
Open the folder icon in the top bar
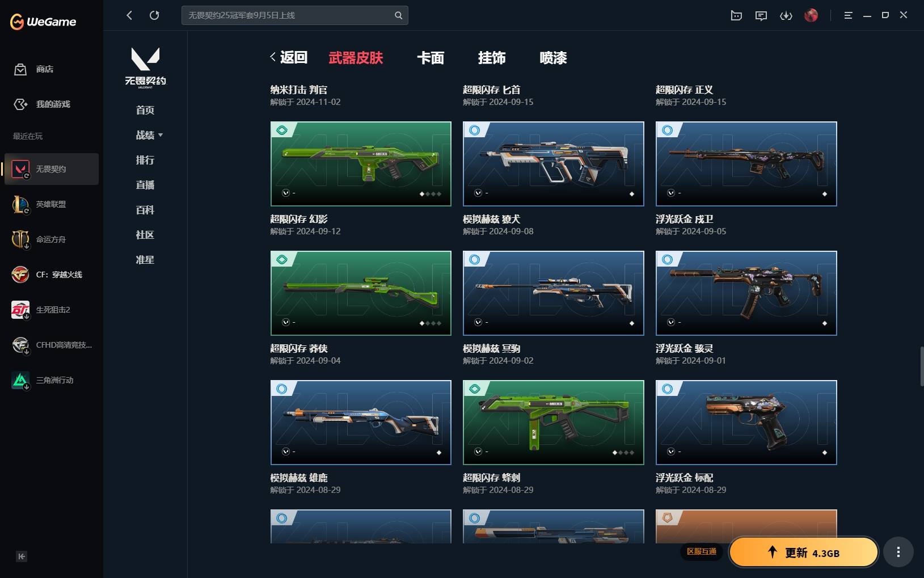pyautogui.click(x=736, y=15)
